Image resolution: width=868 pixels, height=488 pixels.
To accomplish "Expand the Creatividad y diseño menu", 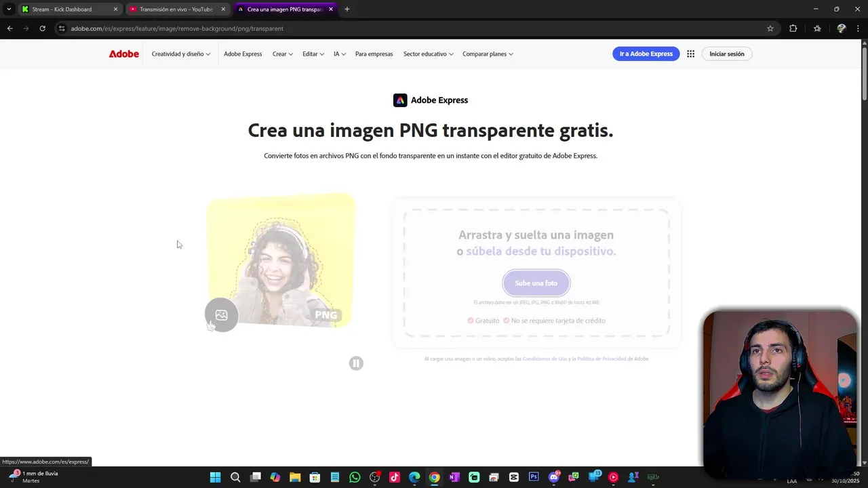I will [181, 54].
